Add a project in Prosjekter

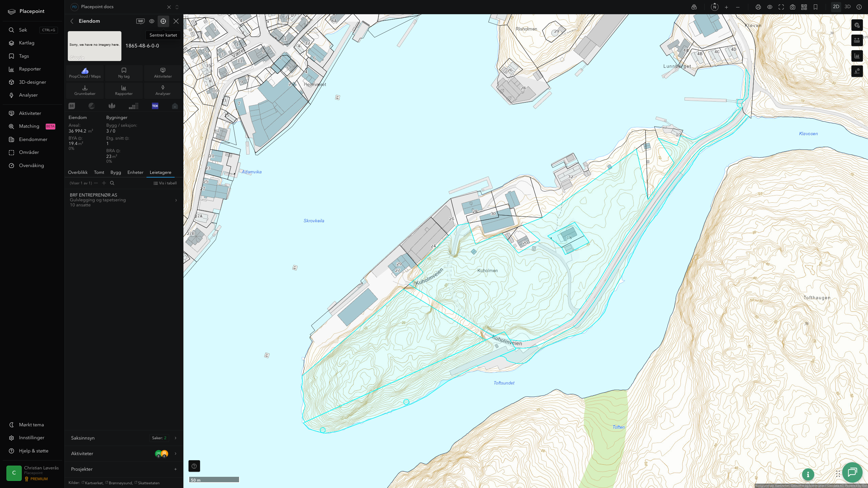click(x=175, y=469)
